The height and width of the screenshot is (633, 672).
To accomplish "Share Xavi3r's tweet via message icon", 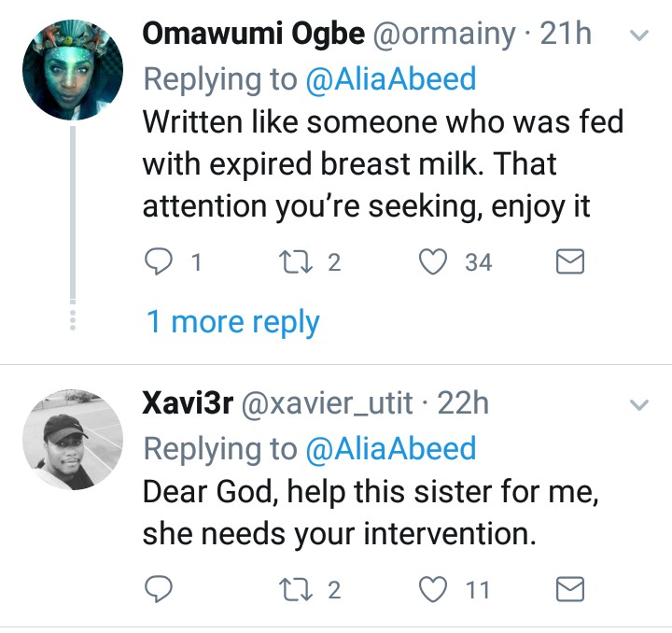I will [x=569, y=589].
